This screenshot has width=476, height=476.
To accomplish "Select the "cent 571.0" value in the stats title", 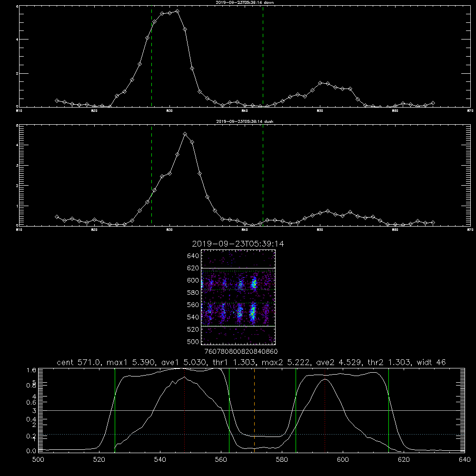I will [79, 362].
